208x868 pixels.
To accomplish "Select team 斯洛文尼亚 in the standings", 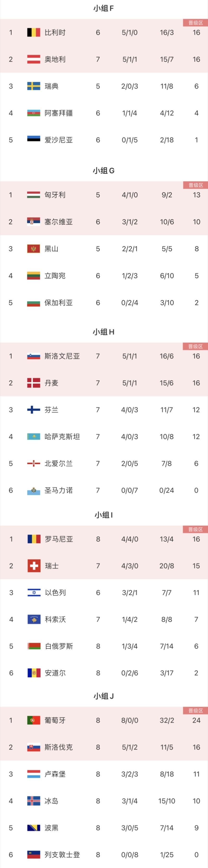I will point(62,356).
